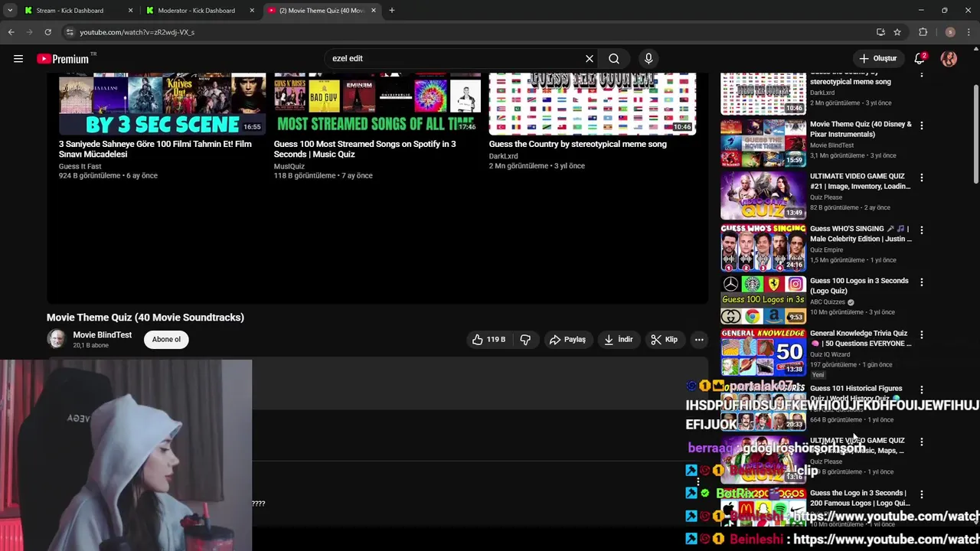
Task: Bookmark this page with star icon
Action: 897,32
